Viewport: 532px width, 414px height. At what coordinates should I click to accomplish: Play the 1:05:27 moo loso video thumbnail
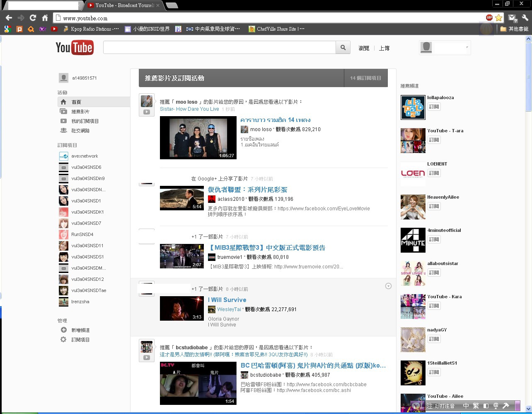[198, 138]
